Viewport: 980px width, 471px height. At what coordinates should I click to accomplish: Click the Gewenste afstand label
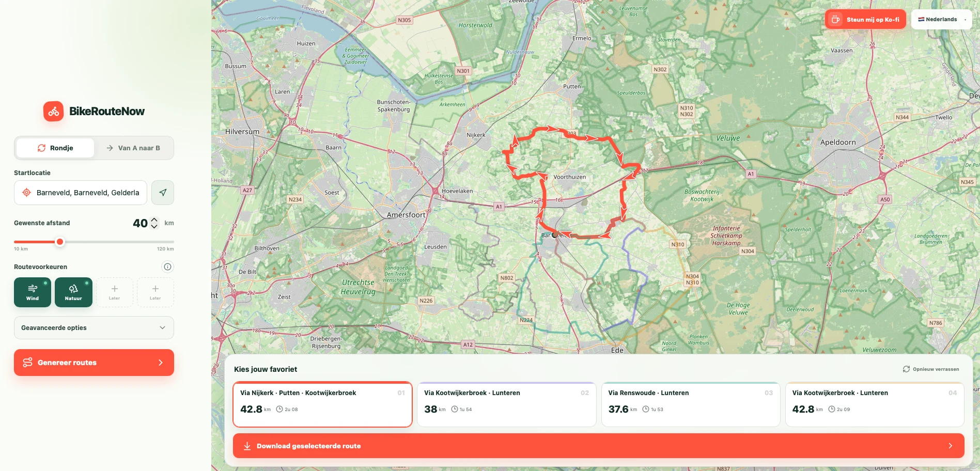coord(42,223)
